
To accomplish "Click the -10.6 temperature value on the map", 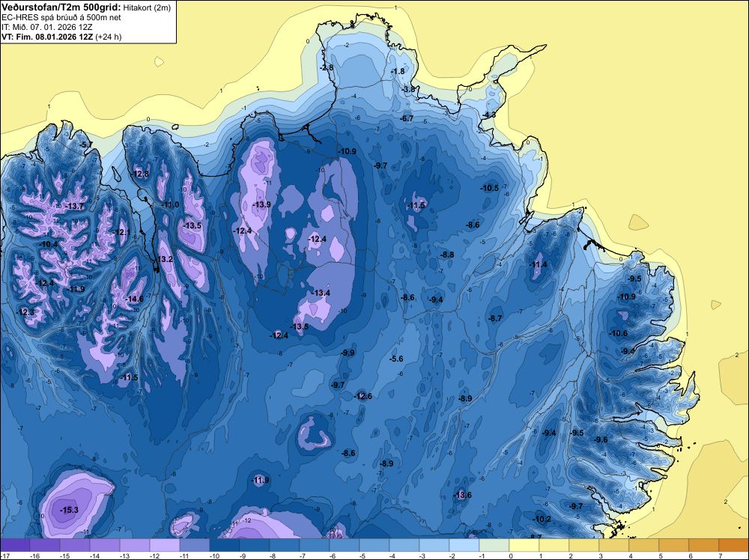I will (619, 333).
